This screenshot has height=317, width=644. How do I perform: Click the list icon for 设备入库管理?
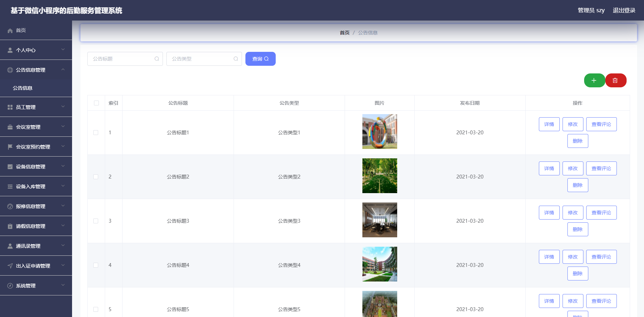[x=10, y=187]
